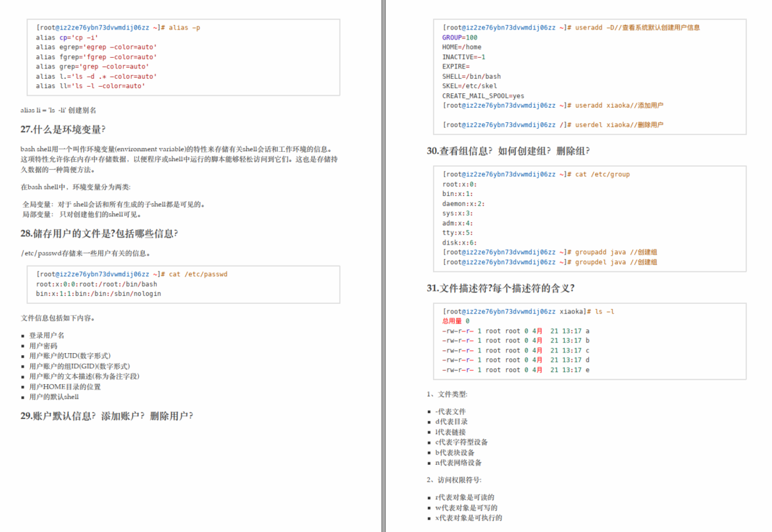Screen dimensions: 772x532
Task: Click the line starting '局部变量:'
Action: point(83,214)
